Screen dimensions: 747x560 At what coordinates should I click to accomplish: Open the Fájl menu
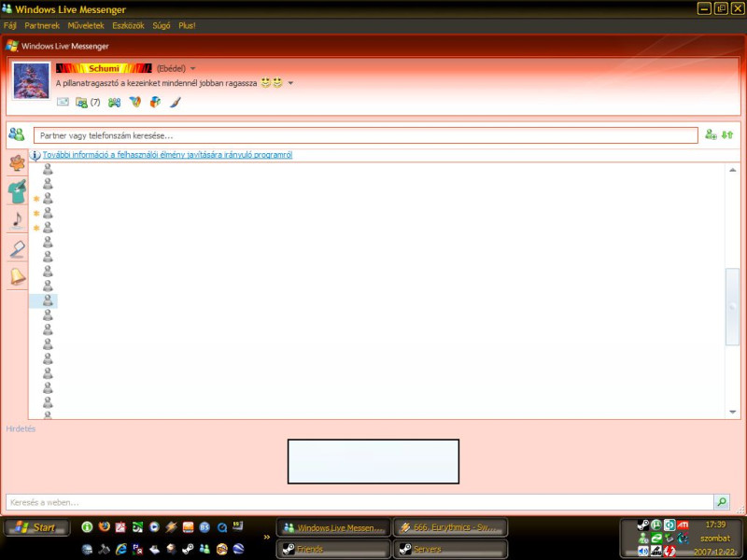point(10,26)
